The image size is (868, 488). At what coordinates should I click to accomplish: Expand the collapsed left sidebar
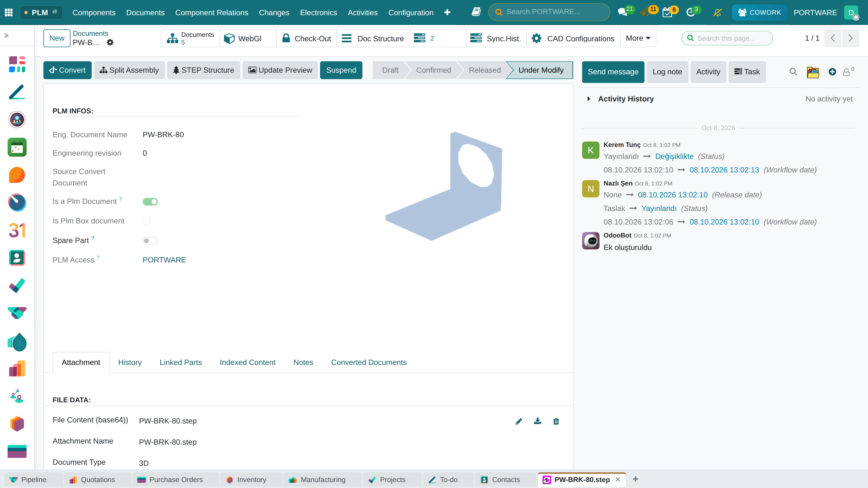[7, 35]
